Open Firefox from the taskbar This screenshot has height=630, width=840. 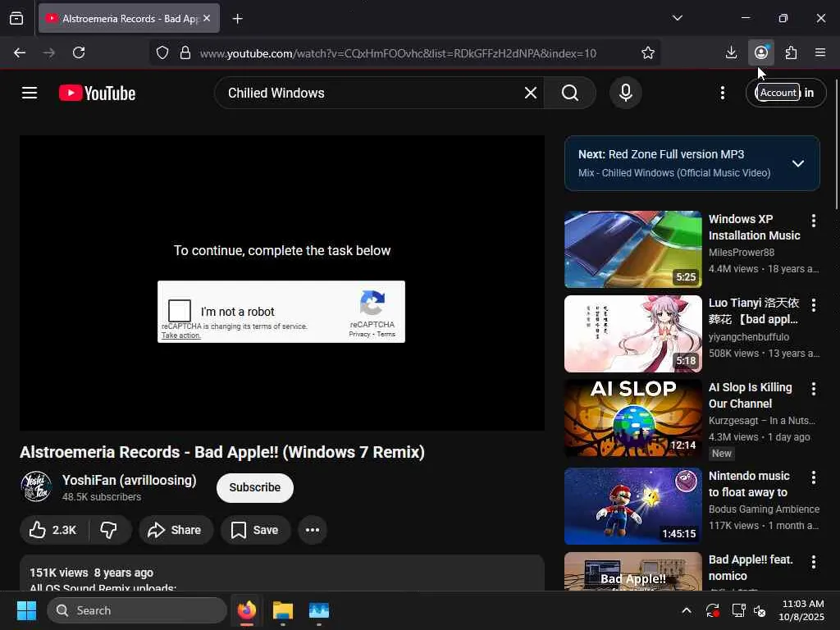point(246,610)
